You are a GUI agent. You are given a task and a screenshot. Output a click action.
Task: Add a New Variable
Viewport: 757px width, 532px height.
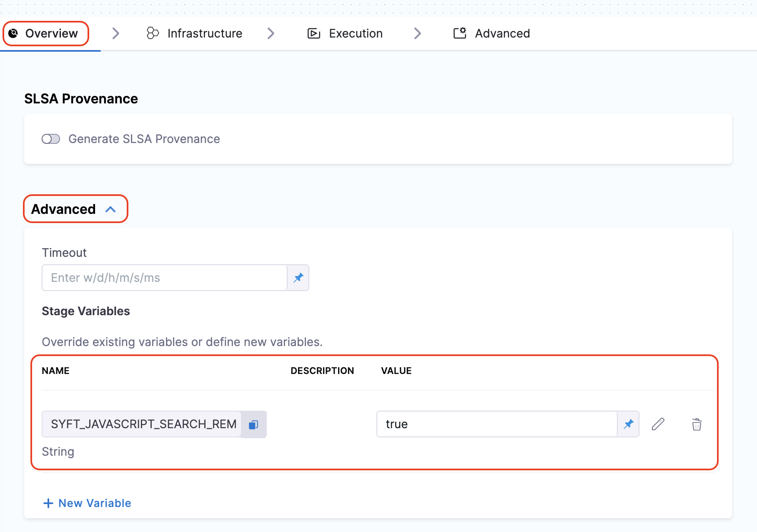(x=88, y=503)
